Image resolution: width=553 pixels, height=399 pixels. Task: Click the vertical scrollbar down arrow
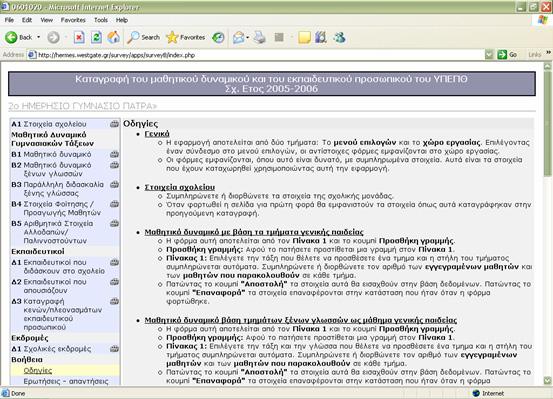tap(547, 381)
